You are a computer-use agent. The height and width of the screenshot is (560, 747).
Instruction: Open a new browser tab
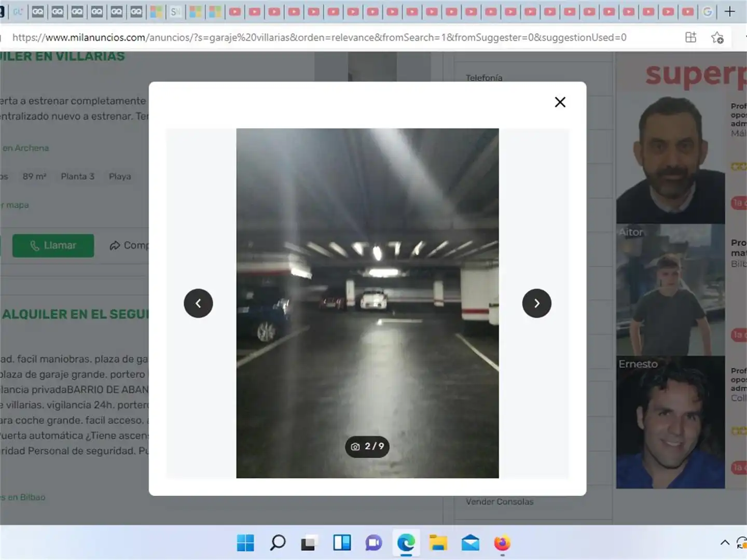[729, 11]
